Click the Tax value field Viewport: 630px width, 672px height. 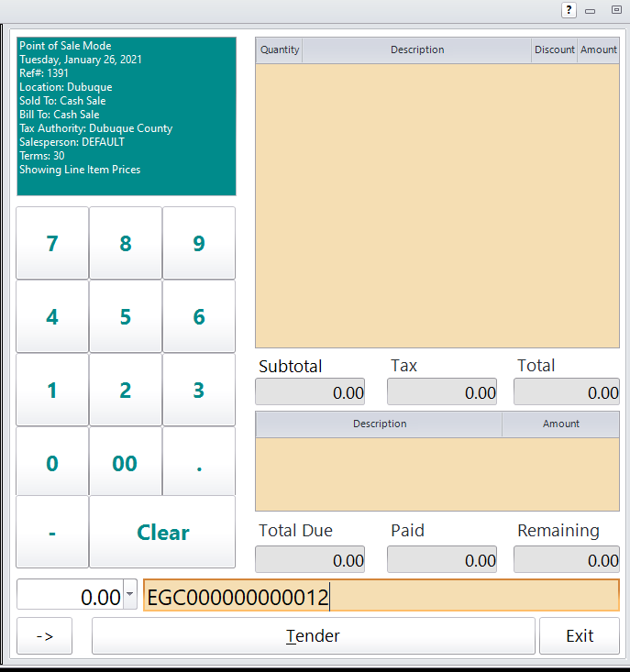442,391
